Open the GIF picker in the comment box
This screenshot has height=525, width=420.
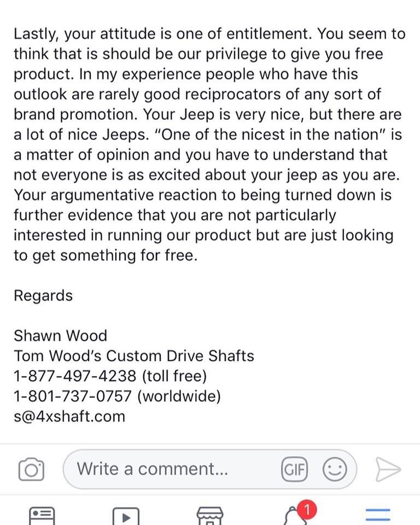click(x=294, y=469)
